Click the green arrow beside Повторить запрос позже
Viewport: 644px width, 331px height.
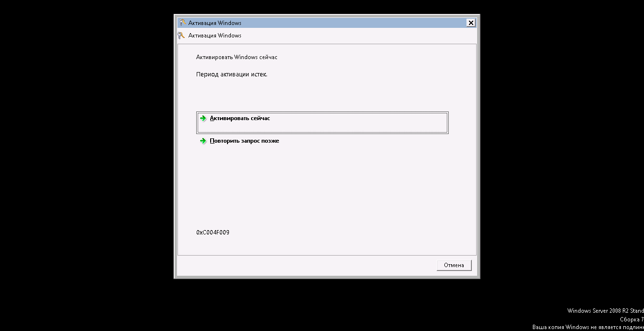pyautogui.click(x=203, y=141)
